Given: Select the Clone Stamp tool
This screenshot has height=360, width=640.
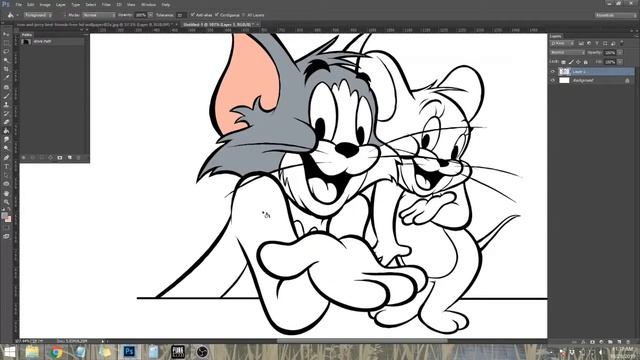Looking at the screenshot, I should coord(6,105).
